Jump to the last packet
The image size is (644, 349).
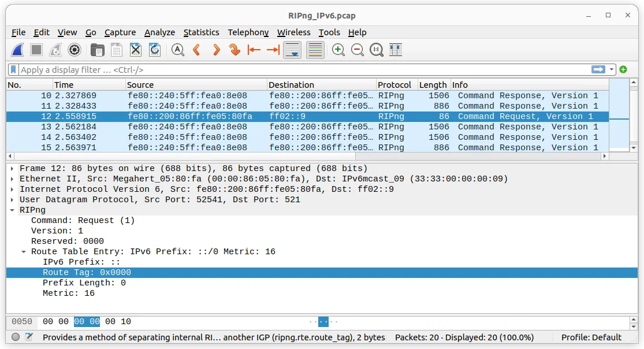tap(273, 50)
